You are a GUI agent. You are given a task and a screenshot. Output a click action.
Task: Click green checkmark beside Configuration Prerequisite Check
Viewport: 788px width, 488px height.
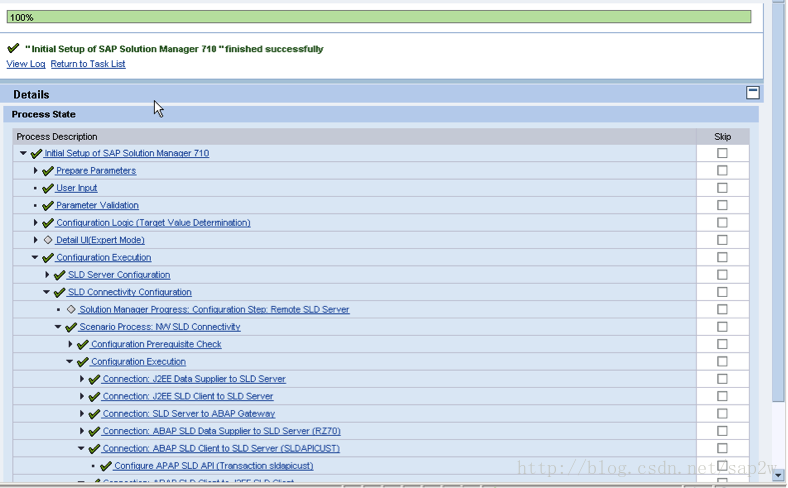click(x=82, y=344)
